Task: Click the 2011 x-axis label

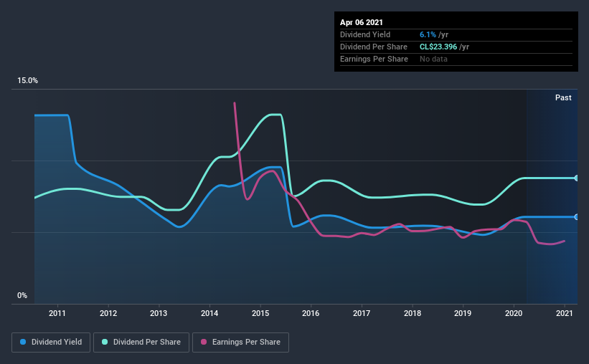Action: 57,313
